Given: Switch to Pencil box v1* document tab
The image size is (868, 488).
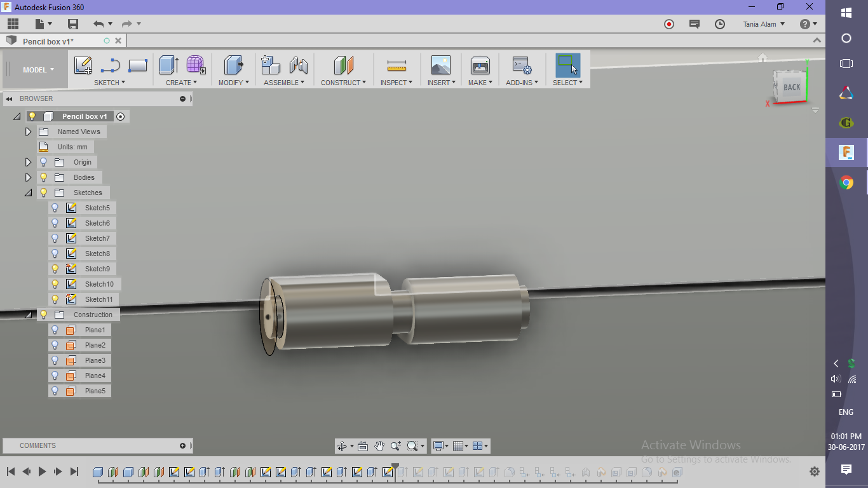Looking at the screenshot, I should (48, 41).
